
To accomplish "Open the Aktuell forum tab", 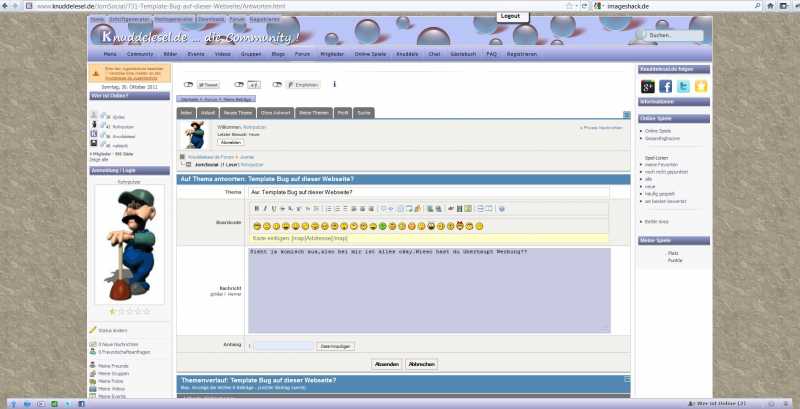I will [207, 113].
